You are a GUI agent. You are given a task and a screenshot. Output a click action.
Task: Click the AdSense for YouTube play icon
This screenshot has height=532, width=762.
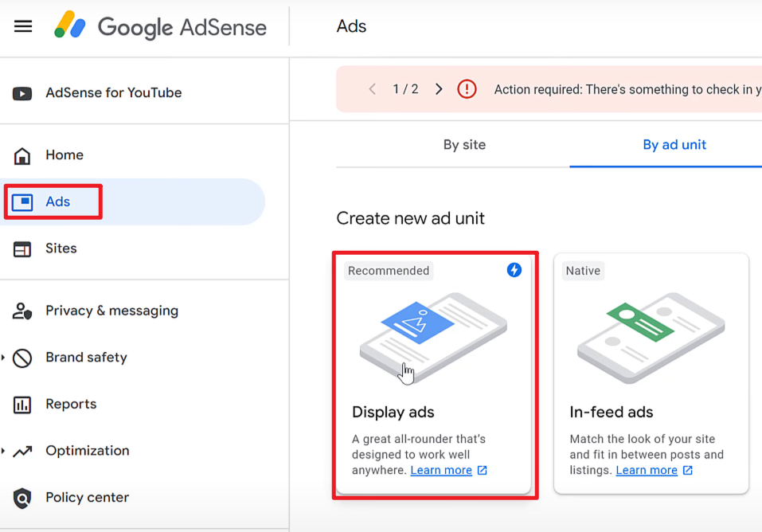22,93
